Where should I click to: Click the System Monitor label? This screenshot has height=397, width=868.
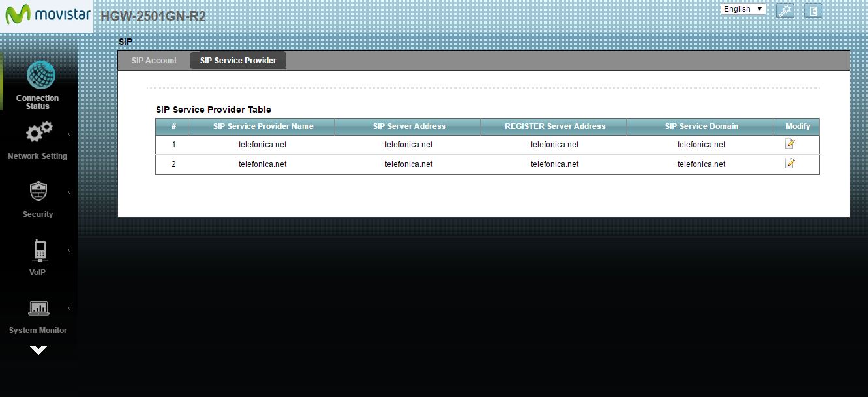[x=38, y=331]
